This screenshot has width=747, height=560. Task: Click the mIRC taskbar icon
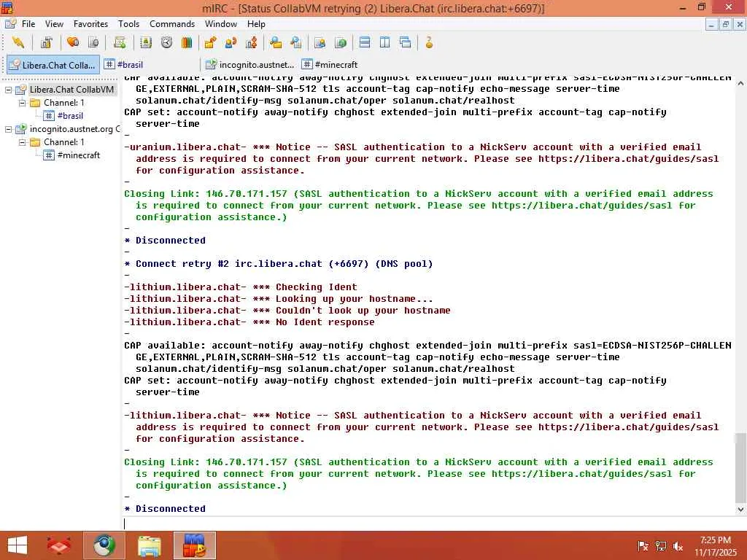pyautogui.click(x=194, y=545)
